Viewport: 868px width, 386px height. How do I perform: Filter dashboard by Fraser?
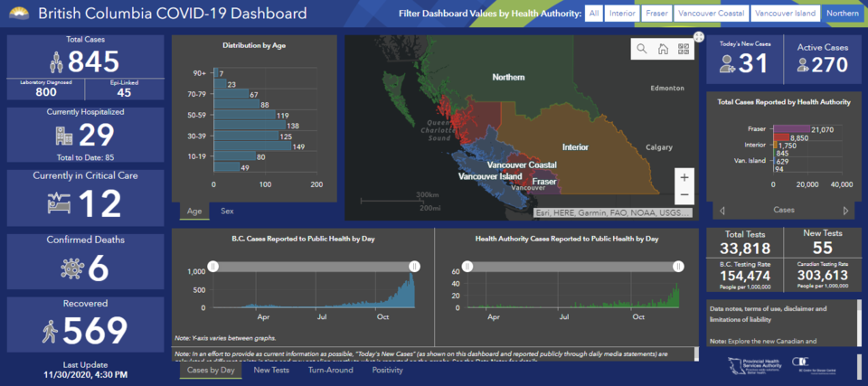tap(656, 14)
